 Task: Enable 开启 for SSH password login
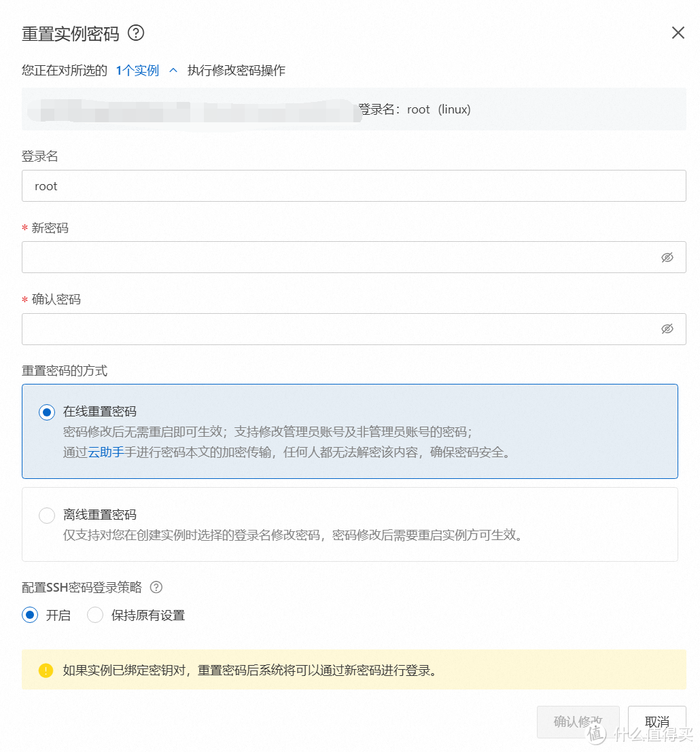tap(29, 615)
